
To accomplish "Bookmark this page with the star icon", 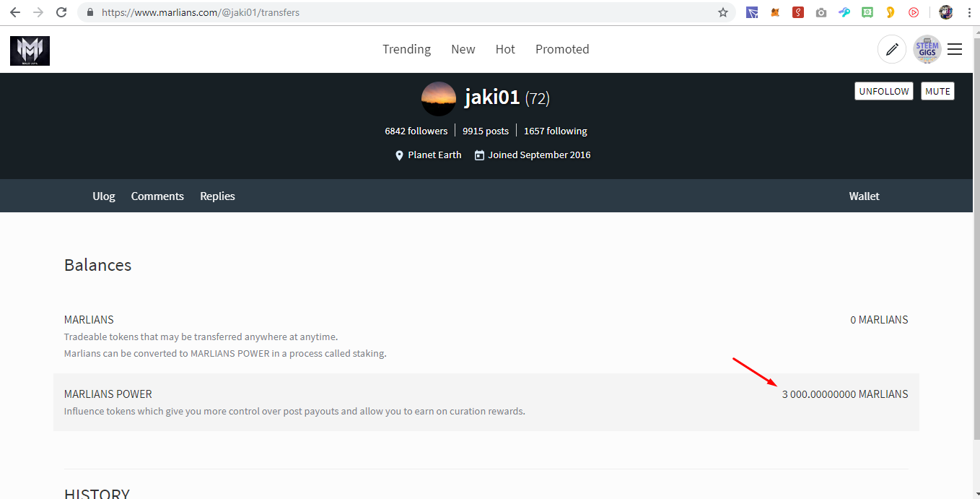I will (723, 12).
